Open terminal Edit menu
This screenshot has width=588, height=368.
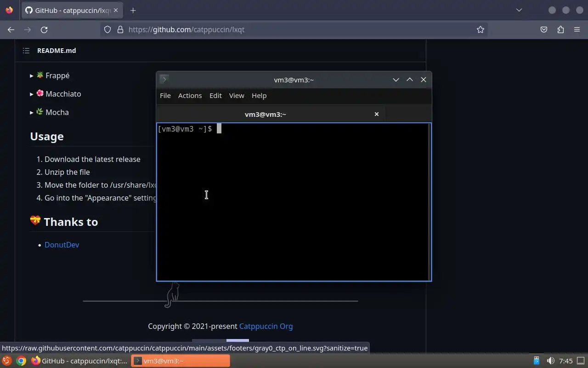click(215, 96)
